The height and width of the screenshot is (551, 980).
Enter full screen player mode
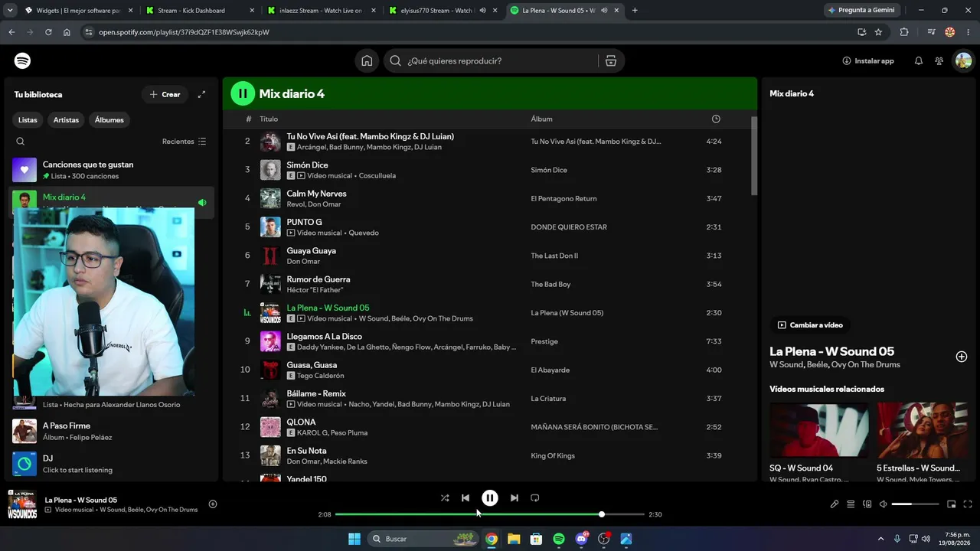(968, 504)
